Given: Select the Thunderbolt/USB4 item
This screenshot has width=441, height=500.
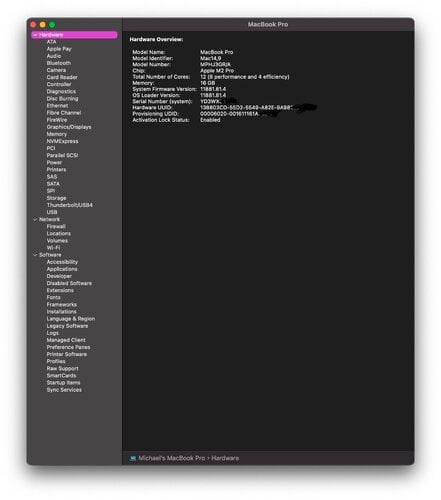Looking at the screenshot, I should point(69,205).
